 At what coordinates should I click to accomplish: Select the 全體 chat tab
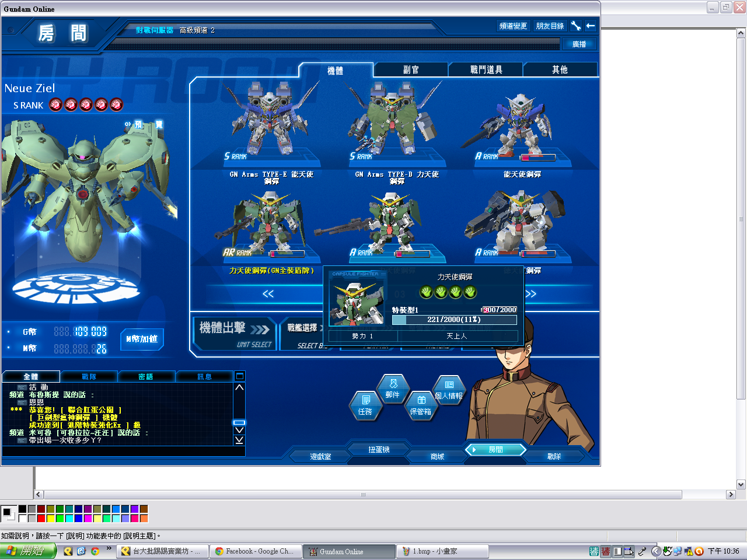[31, 377]
